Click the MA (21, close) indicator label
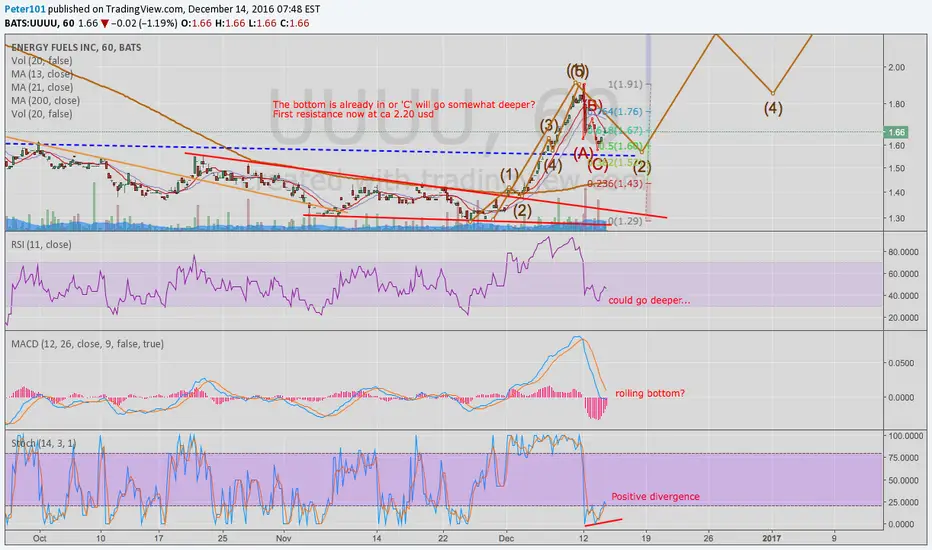Screen dimensions: 932x550 [42, 87]
